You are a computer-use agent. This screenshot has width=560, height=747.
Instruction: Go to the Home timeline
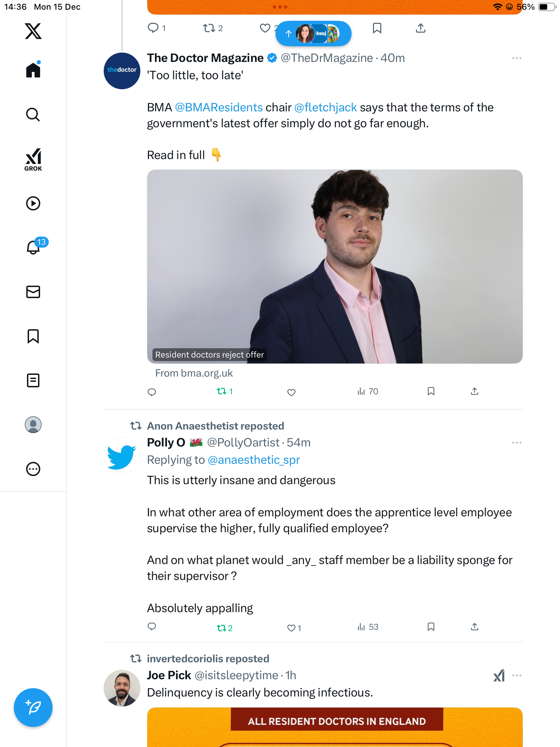click(33, 70)
